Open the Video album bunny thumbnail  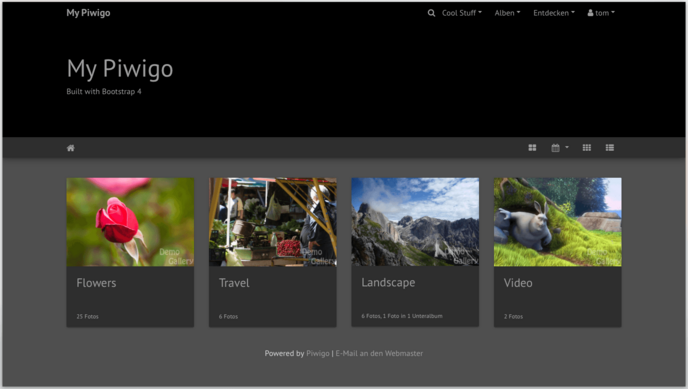point(558,222)
